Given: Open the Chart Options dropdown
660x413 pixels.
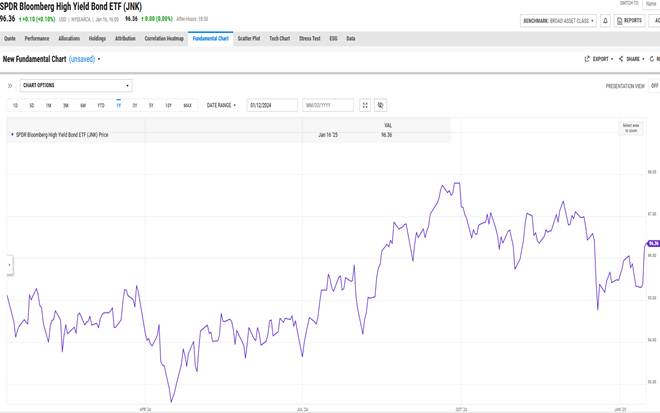Looking at the screenshot, I should point(76,85).
